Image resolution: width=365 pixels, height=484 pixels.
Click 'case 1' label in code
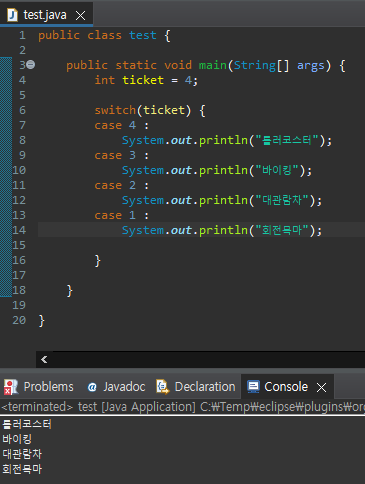click(x=115, y=215)
